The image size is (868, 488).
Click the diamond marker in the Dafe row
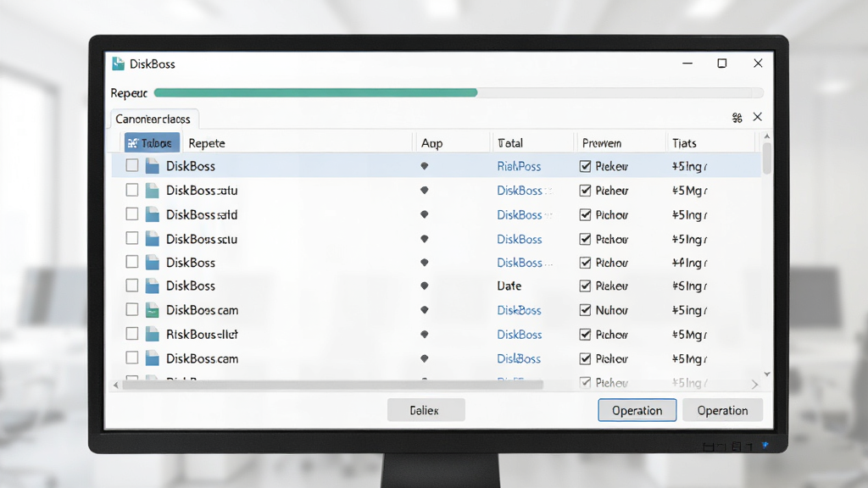click(x=425, y=286)
